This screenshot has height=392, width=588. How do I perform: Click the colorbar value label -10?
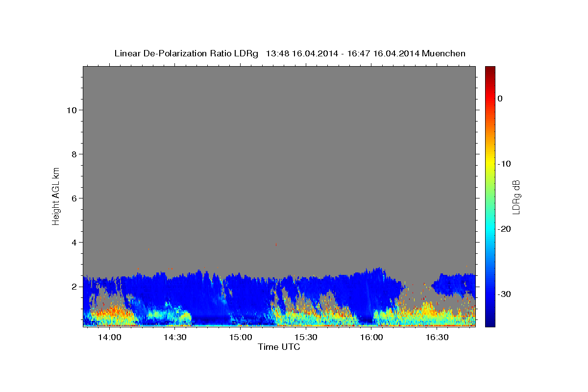pyautogui.click(x=504, y=164)
